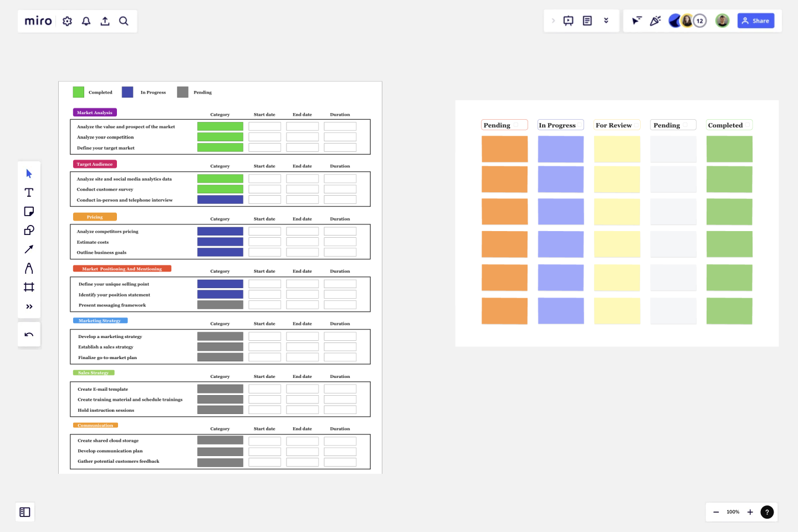Select the Frame tool
Viewport: 798px width, 532px height.
point(29,287)
